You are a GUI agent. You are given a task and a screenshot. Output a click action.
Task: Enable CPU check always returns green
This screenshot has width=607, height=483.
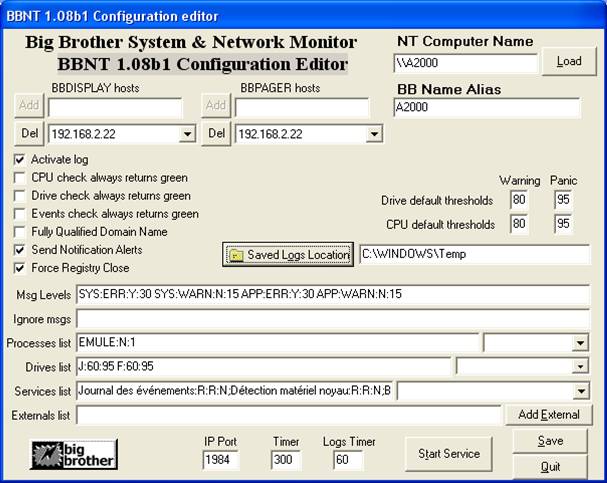pyautogui.click(x=21, y=178)
